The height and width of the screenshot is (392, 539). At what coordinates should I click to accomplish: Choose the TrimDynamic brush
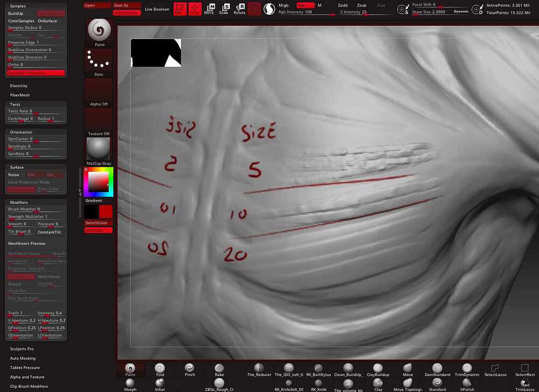click(x=467, y=370)
